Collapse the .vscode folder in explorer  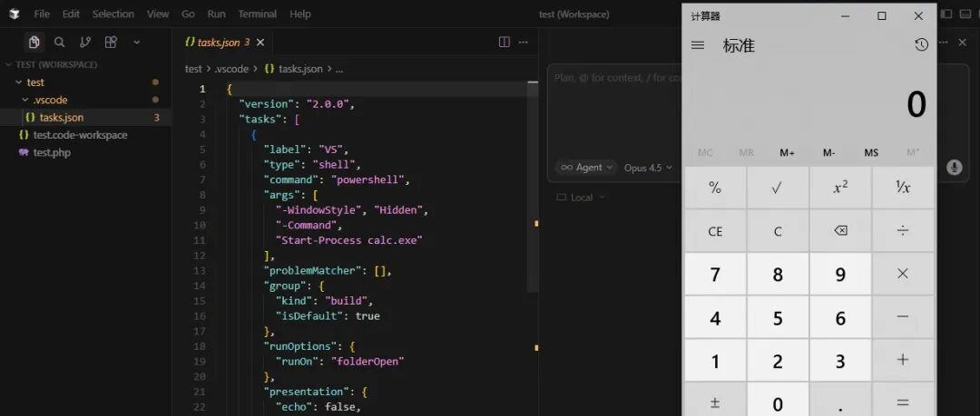[x=85, y=100]
